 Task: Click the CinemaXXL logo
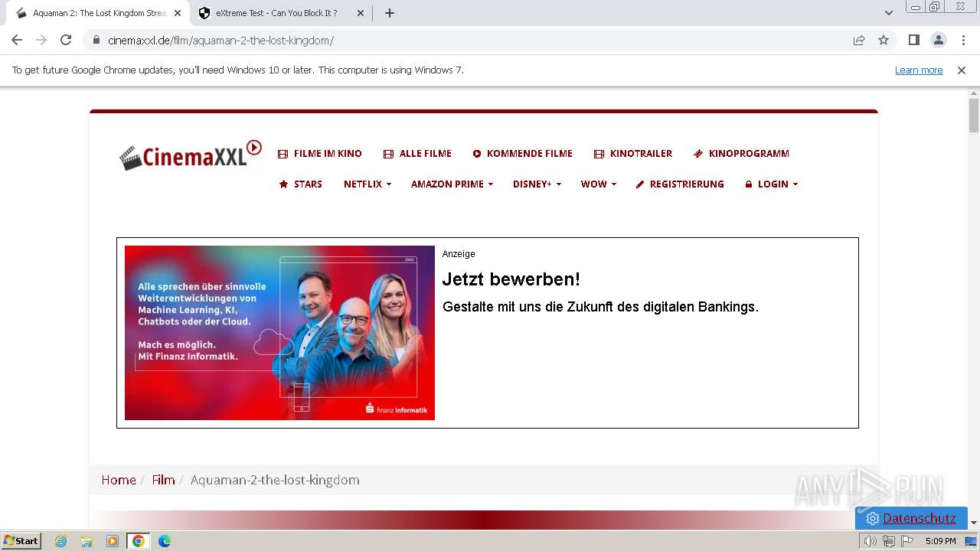pyautogui.click(x=191, y=155)
